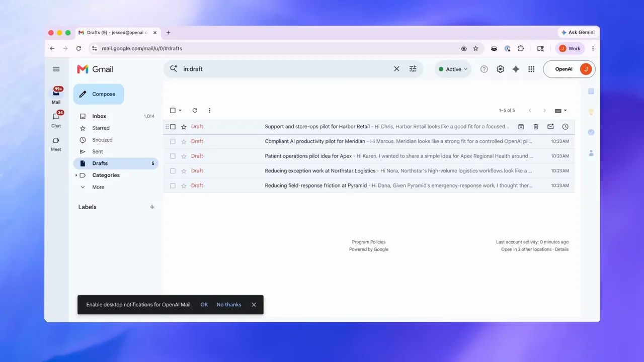Open the Settings gear icon
The width and height of the screenshot is (644, 362).
point(500,69)
